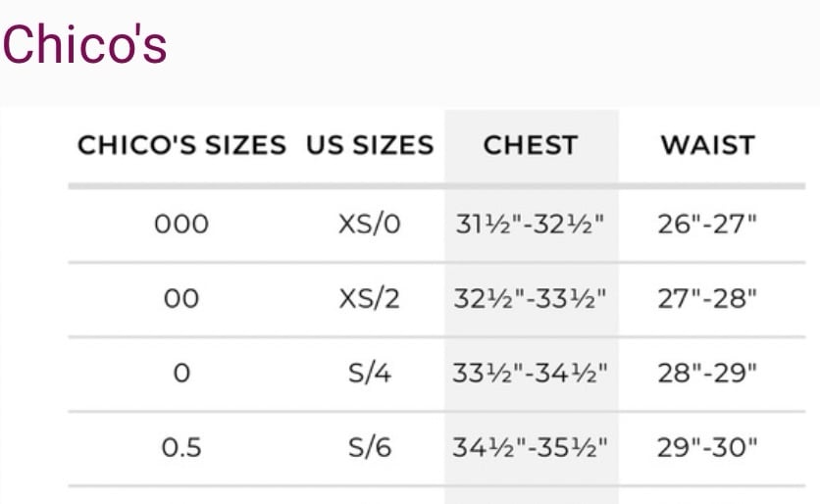Click the WAIST column header
This screenshot has width=820, height=504.
(x=707, y=145)
